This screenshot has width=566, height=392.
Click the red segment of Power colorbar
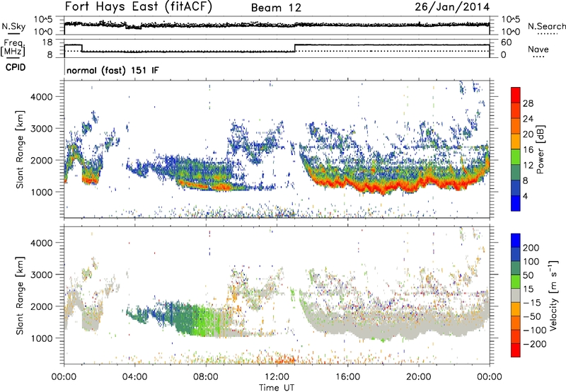[516, 95]
